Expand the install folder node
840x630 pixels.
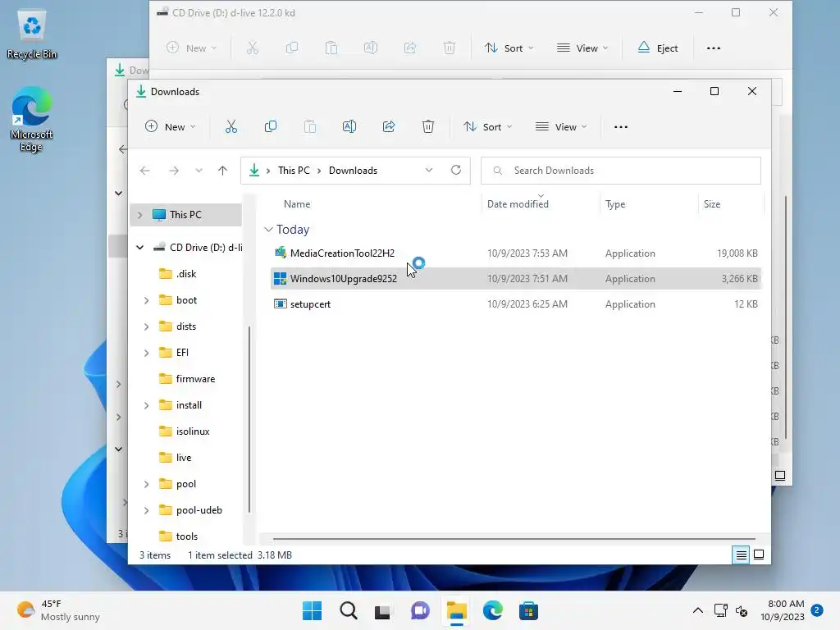(x=146, y=405)
